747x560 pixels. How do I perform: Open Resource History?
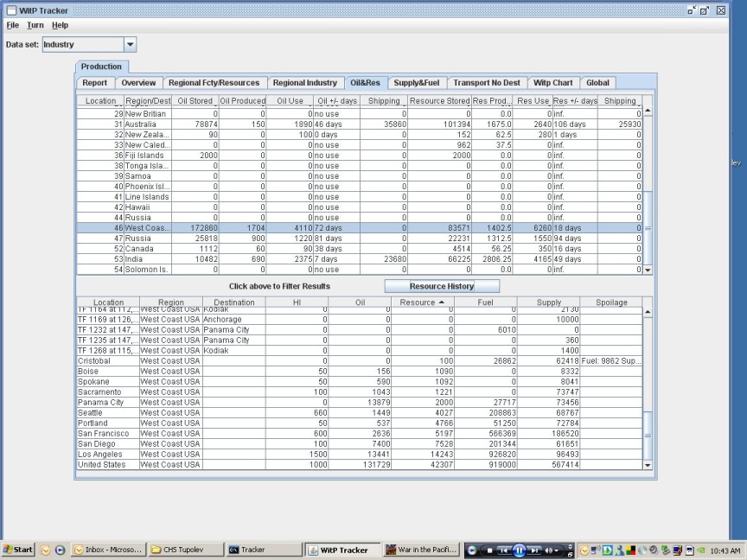[x=441, y=285]
